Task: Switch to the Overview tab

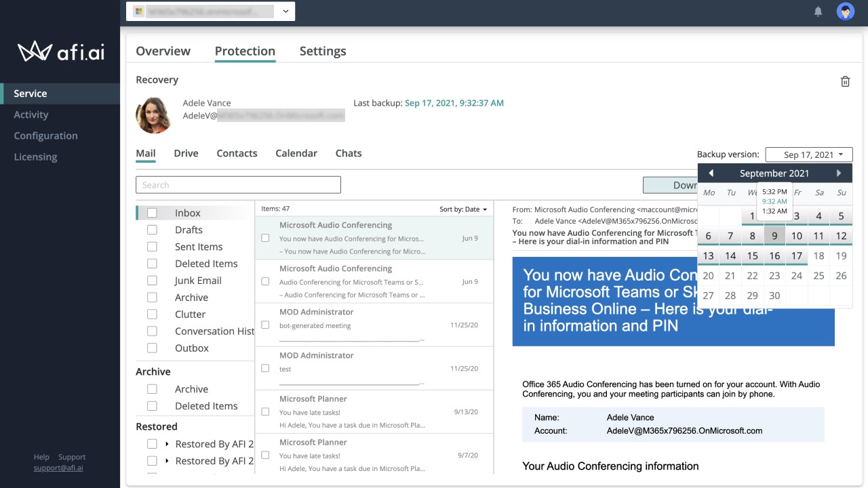Action: click(x=163, y=51)
